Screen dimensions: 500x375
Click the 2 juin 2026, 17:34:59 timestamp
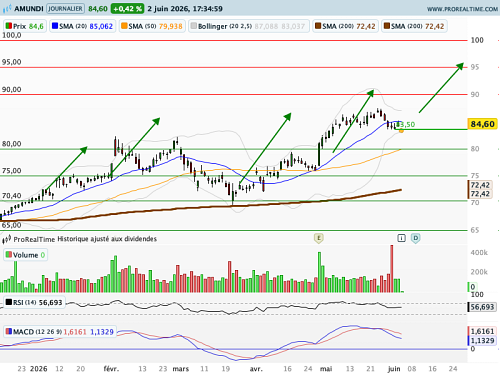pos(185,9)
